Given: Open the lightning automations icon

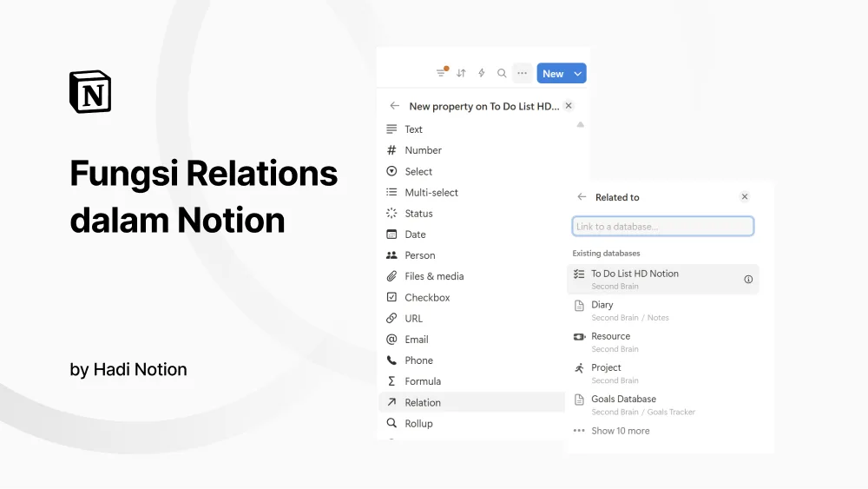Looking at the screenshot, I should [482, 73].
